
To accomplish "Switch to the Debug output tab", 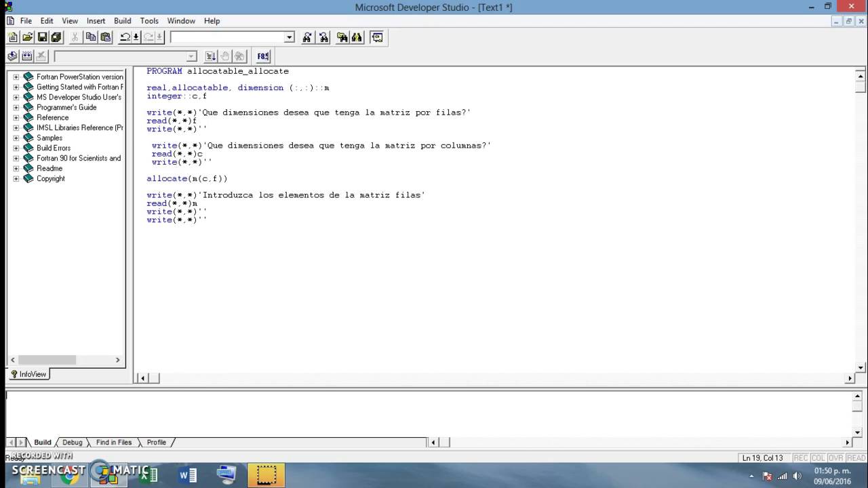I will 72,442.
